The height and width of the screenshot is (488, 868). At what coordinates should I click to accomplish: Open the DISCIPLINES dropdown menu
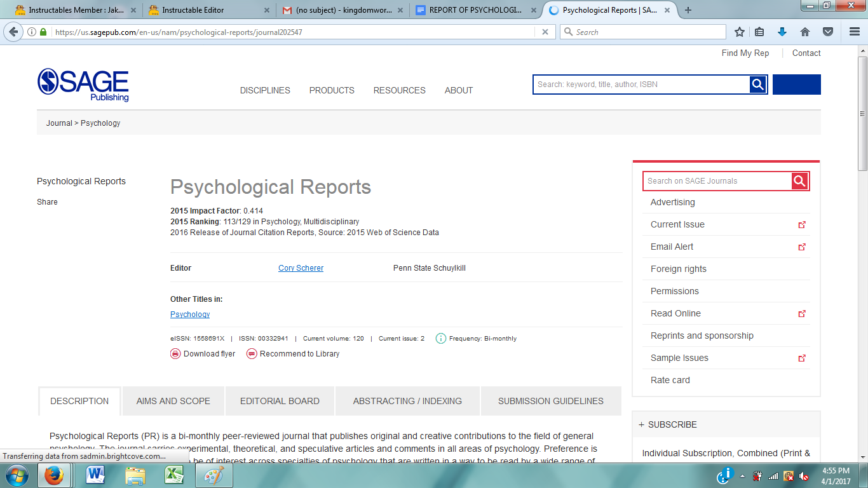(x=265, y=90)
